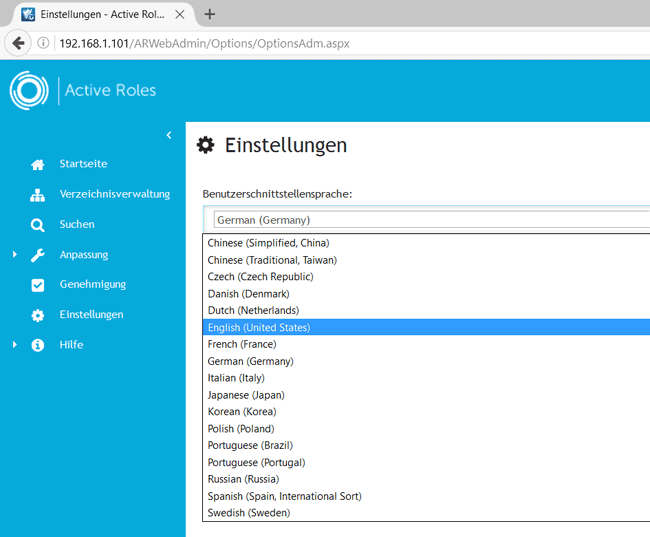Go to Startseite link
The height and width of the screenshot is (537, 650).
(x=83, y=164)
